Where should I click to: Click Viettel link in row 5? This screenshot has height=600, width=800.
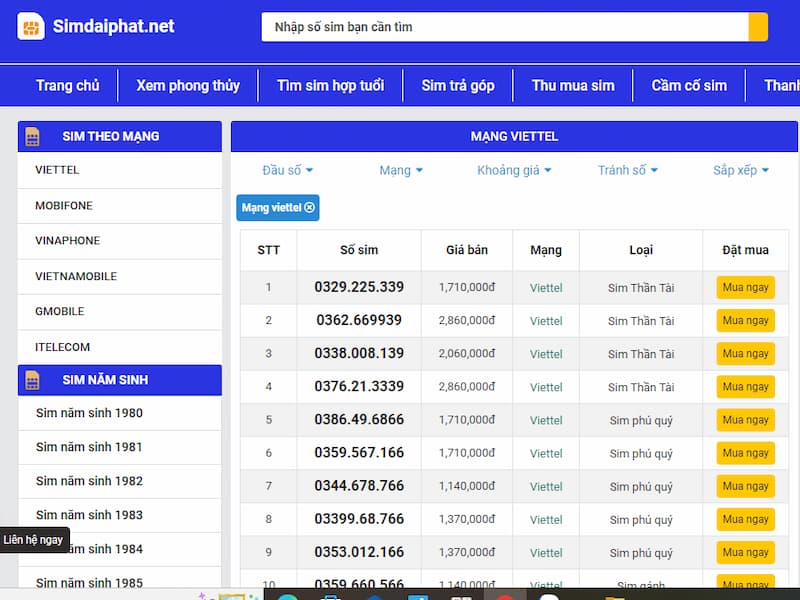pos(546,420)
